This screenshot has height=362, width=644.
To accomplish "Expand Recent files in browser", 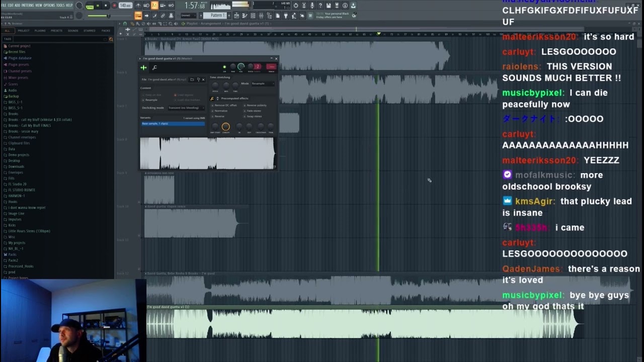I will click(17, 52).
